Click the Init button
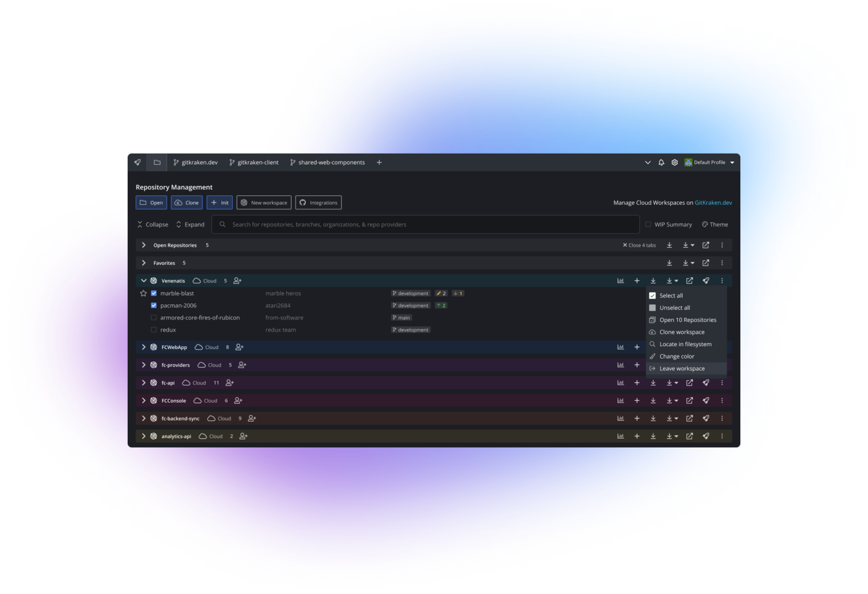Viewport: 868px width, 594px height. pos(220,203)
